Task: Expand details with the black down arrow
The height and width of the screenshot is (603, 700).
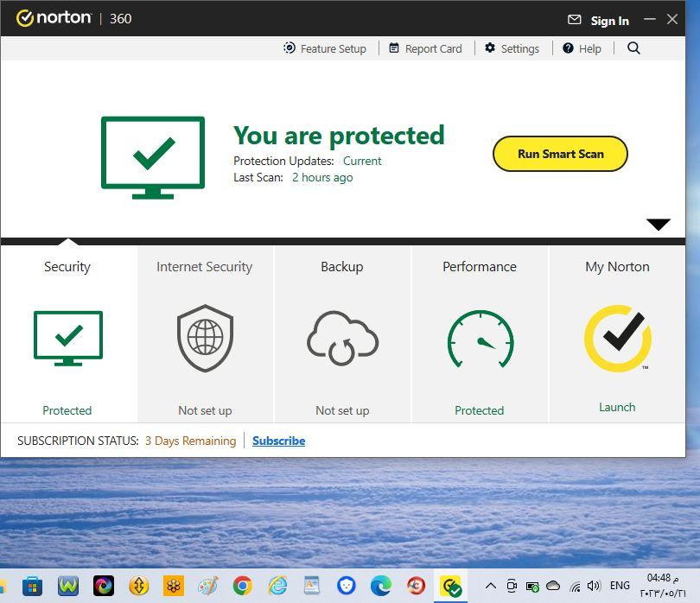Action: point(659,224)
